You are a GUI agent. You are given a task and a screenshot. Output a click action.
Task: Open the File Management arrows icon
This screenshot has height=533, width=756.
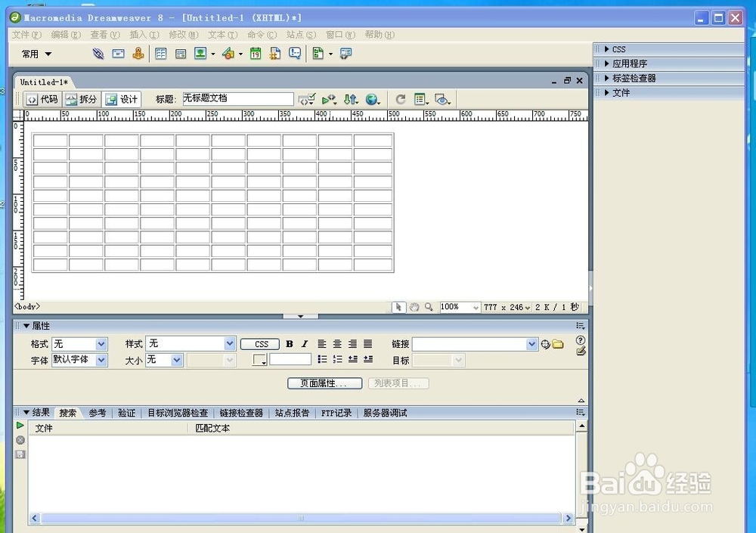click(351, 99)
